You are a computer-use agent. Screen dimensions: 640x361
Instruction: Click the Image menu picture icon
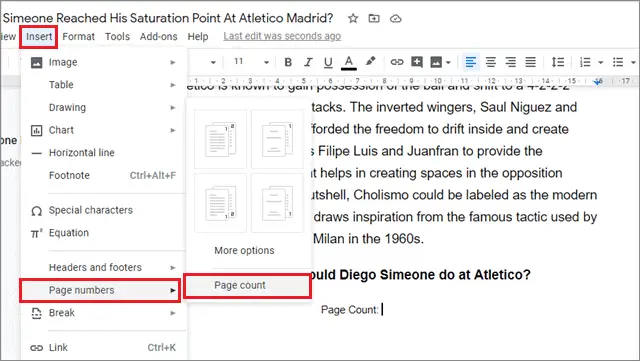click(36, 62)
